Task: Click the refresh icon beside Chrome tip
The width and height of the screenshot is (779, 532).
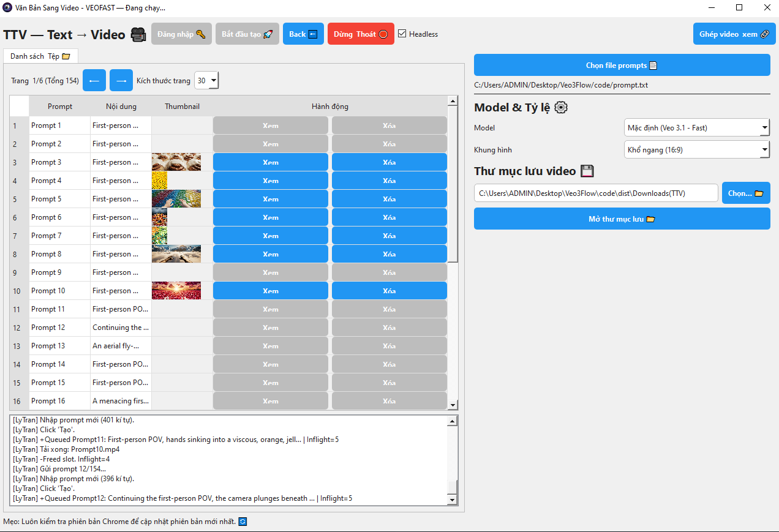Action: [x=243, y=522]
